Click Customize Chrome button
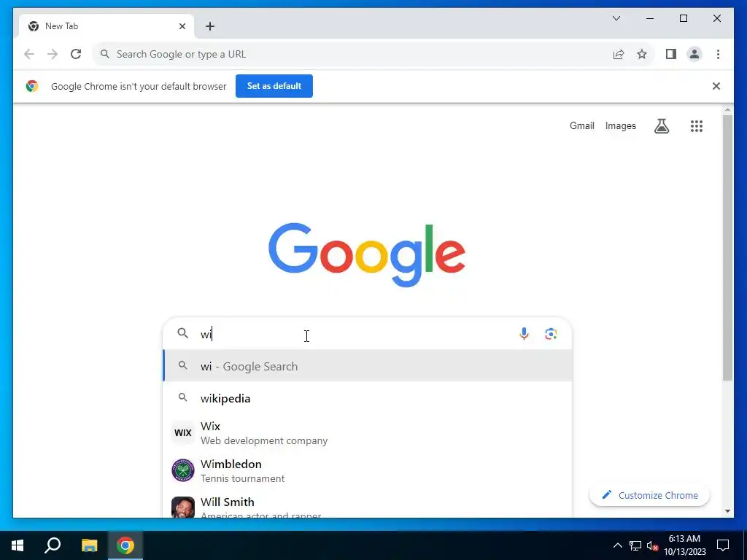Viewport: 747px width, 560px height. tap(649, 495)
